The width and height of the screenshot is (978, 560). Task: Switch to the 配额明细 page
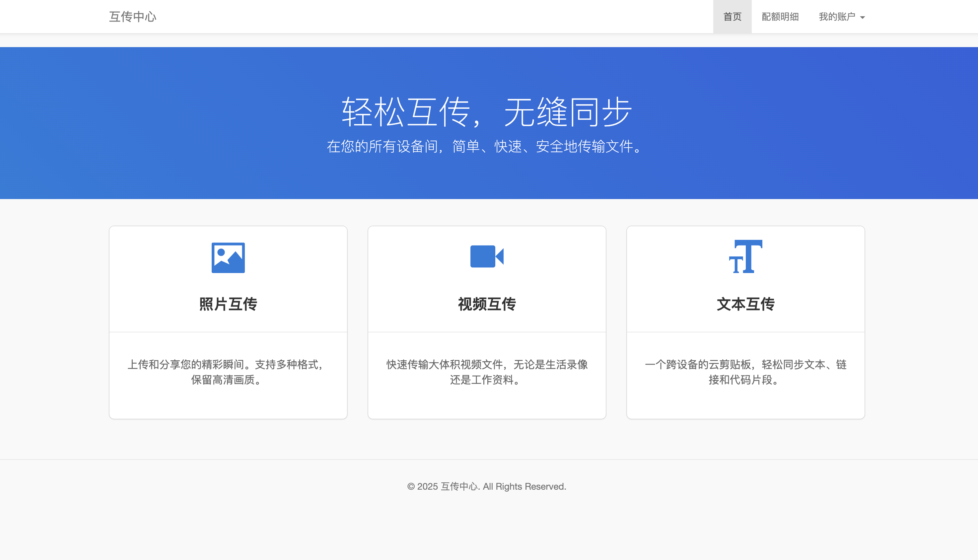click(x=779, y=17)
